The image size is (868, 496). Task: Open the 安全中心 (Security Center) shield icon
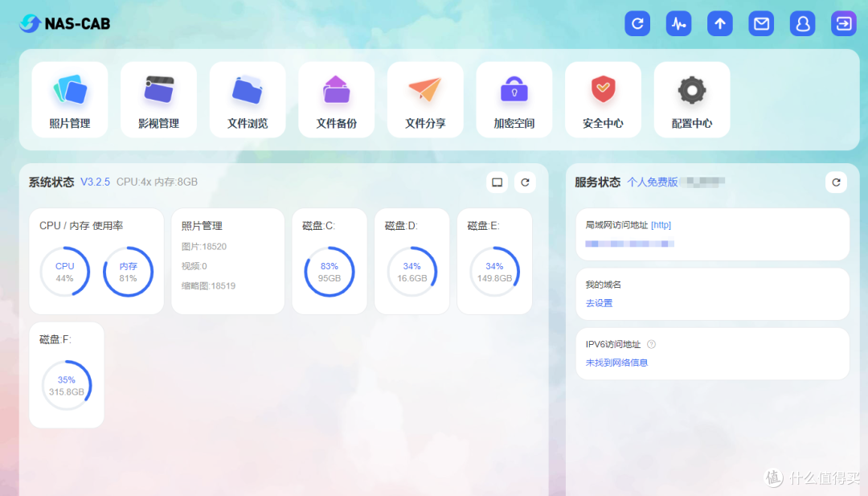tap(603, 99)
